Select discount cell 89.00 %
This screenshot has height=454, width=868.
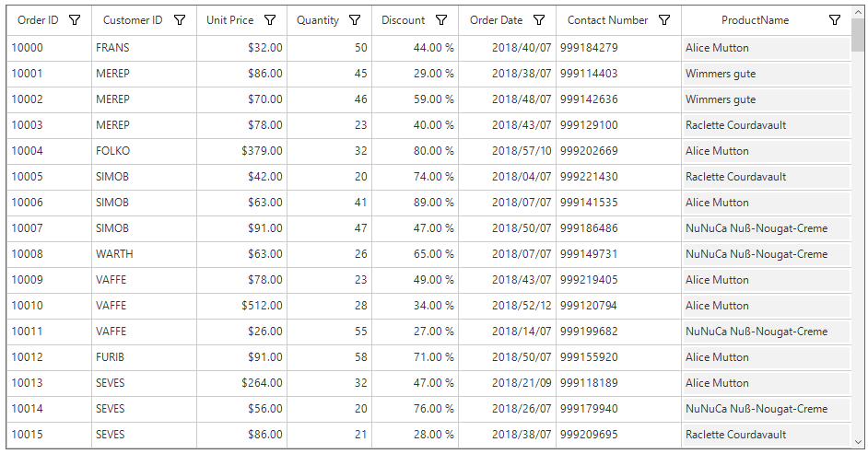pyautogui.click(x=416, y=203)
